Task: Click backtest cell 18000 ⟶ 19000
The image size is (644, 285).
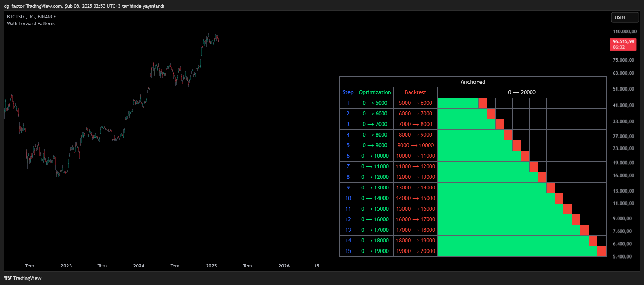Action: pyautogui.click(x=415, y=241)
